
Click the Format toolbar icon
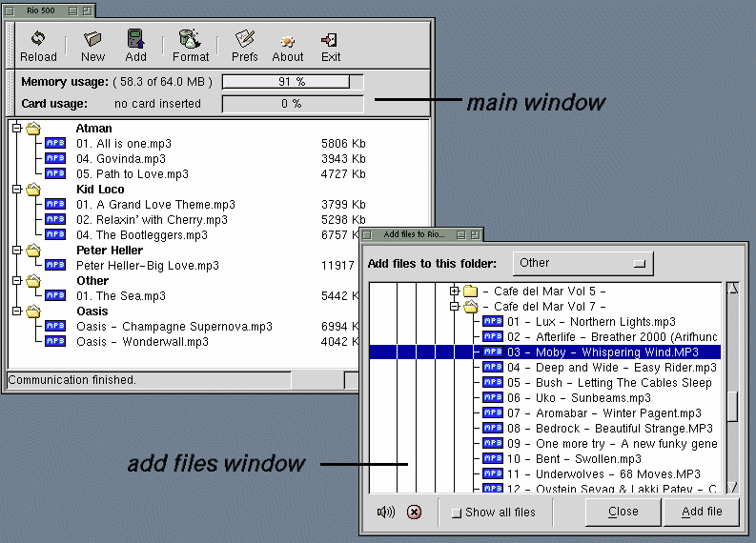point(190,38)
